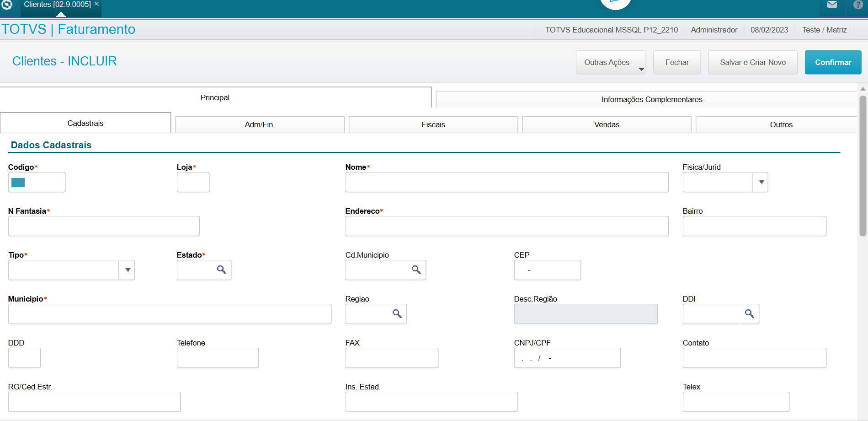Select the Vendas sub-tab
Viewport: 868px width, 421px height.
(x=607, y=124)
